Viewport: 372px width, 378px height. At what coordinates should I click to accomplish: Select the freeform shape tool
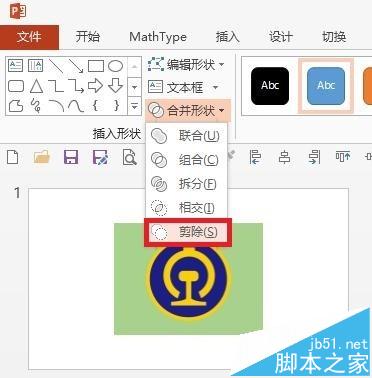point(16,106)
